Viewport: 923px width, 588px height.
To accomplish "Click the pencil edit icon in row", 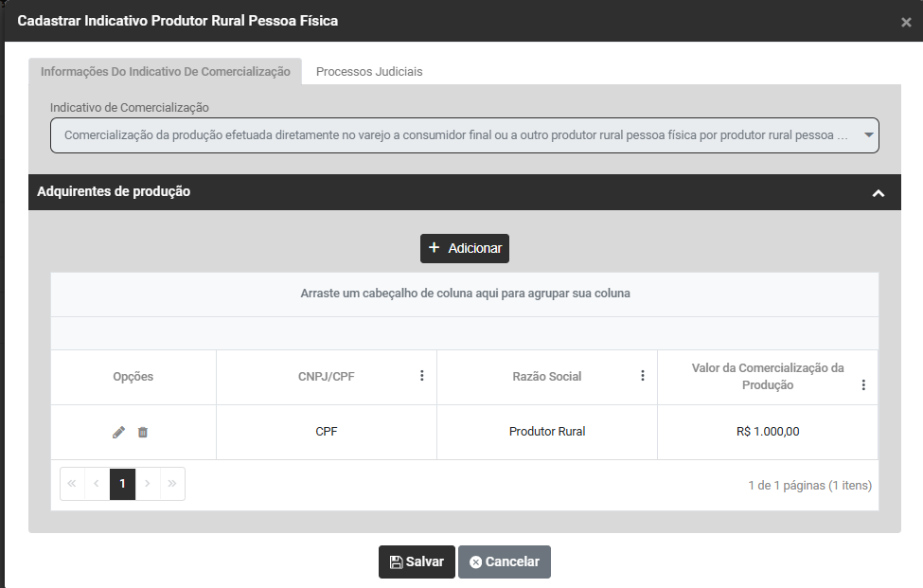I will (118, 432).
